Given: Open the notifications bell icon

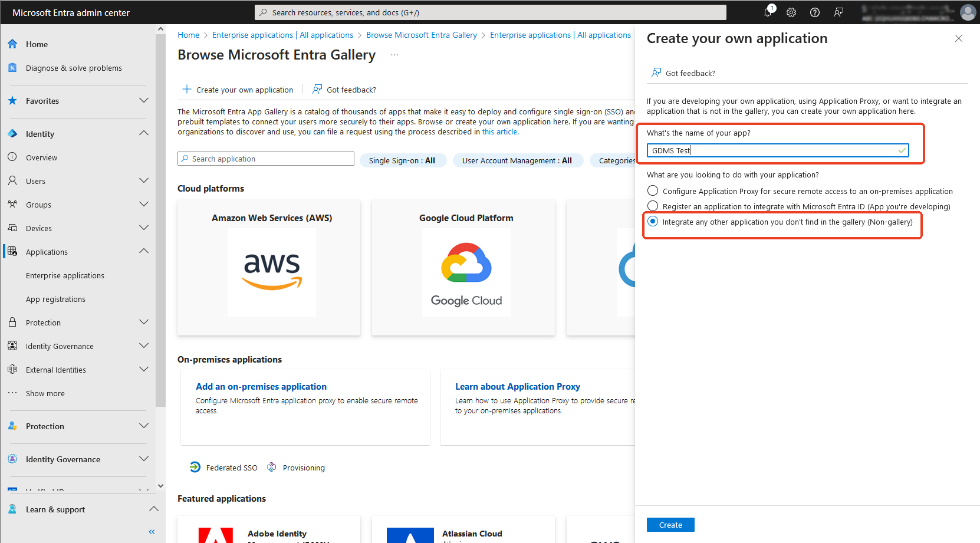Looking at the screenshot, I should (x=768, y=12).
